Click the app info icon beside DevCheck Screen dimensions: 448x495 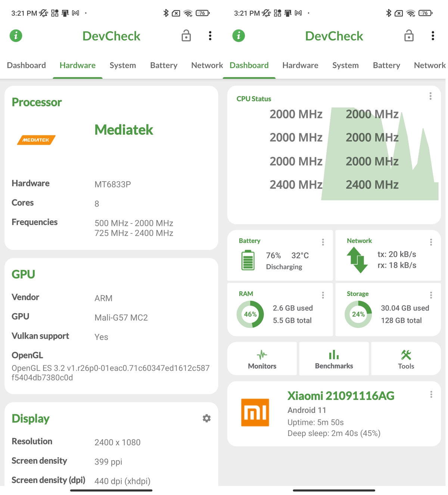tap(16, 36)
